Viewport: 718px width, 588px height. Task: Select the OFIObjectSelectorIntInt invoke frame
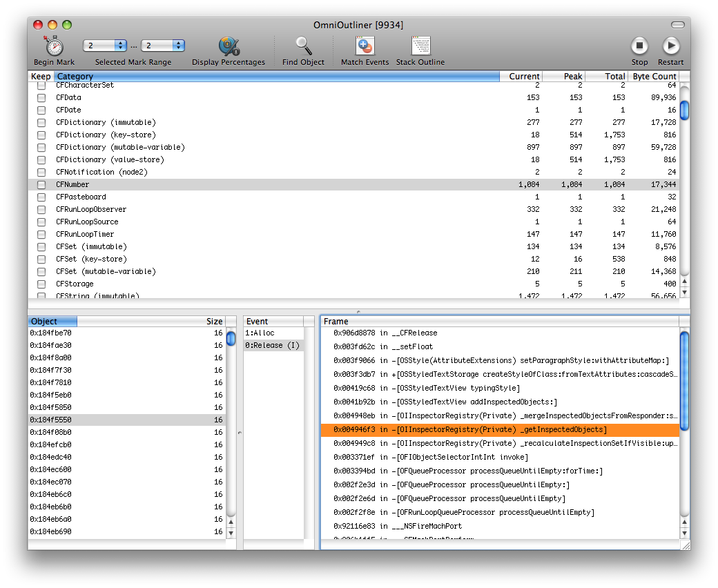pos(500,457)
